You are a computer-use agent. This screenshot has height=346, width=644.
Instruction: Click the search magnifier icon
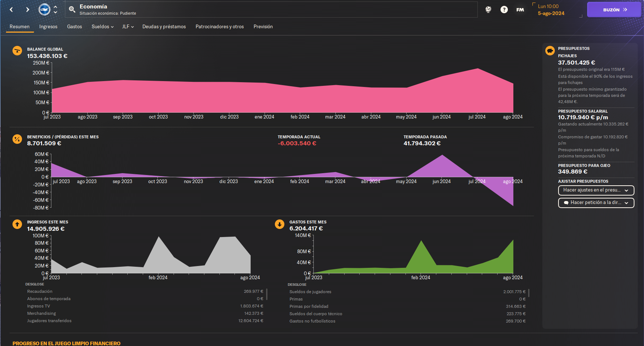pos(72,10)
